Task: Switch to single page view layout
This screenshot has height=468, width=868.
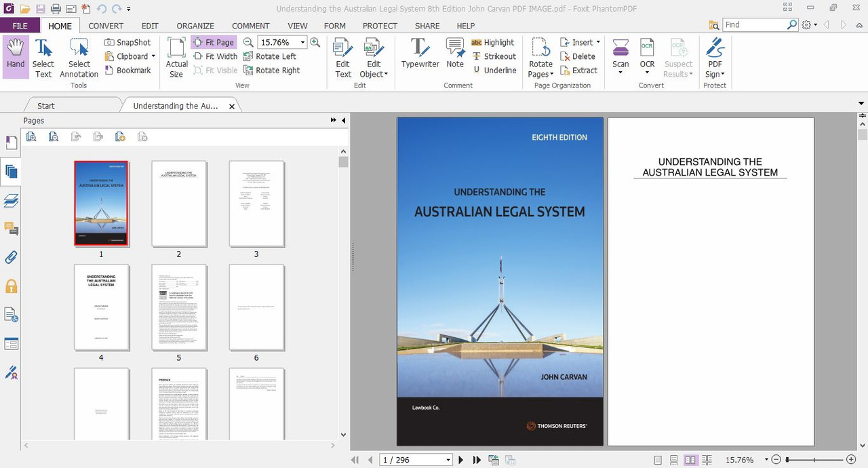Action: click(x=658, y=460)
